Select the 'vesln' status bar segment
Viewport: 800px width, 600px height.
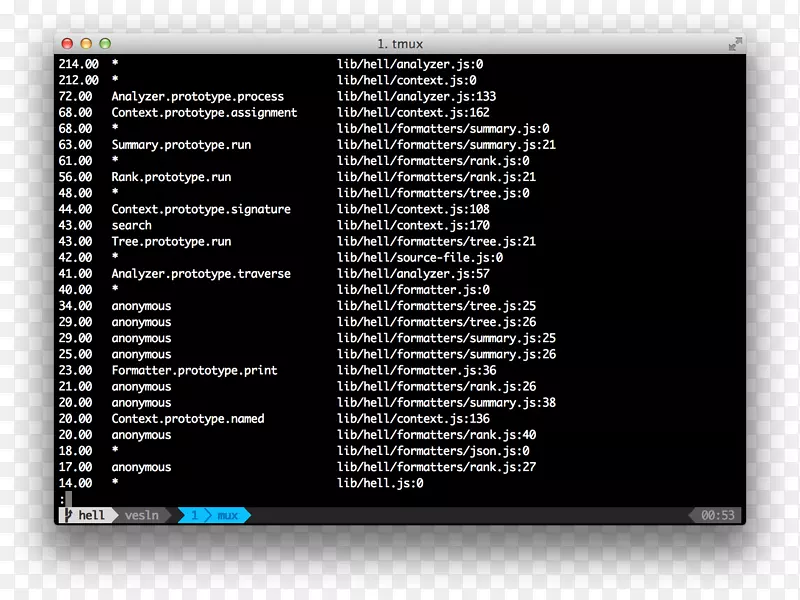pos(141,515)
